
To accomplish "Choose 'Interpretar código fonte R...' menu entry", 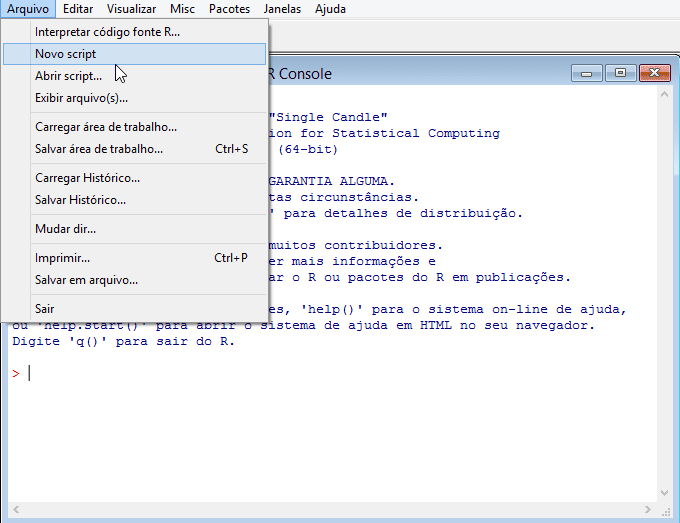I will click(x=107, y=32).
